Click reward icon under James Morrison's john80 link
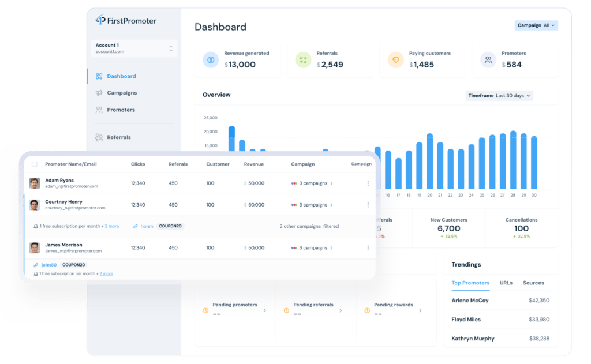 36,274
